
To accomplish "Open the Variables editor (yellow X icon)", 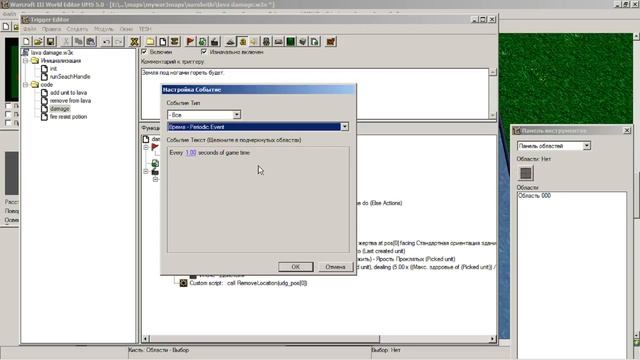I will [135, 42].
